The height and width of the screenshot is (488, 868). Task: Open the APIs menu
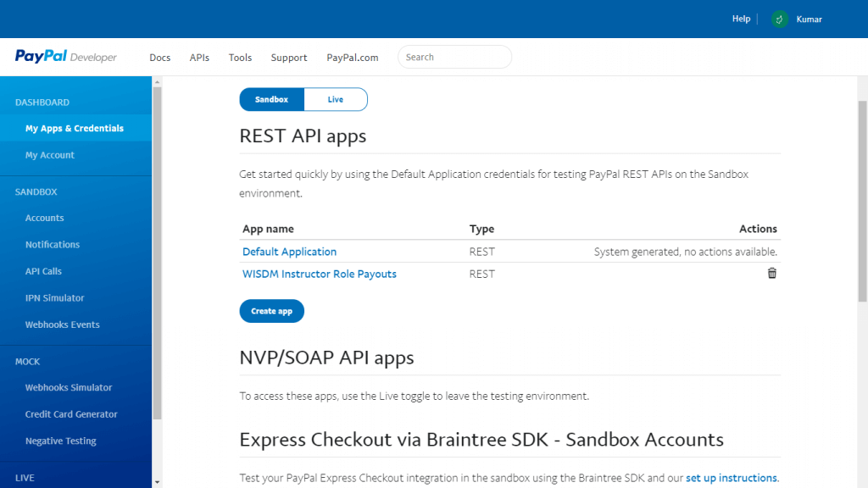click(199, 57)
